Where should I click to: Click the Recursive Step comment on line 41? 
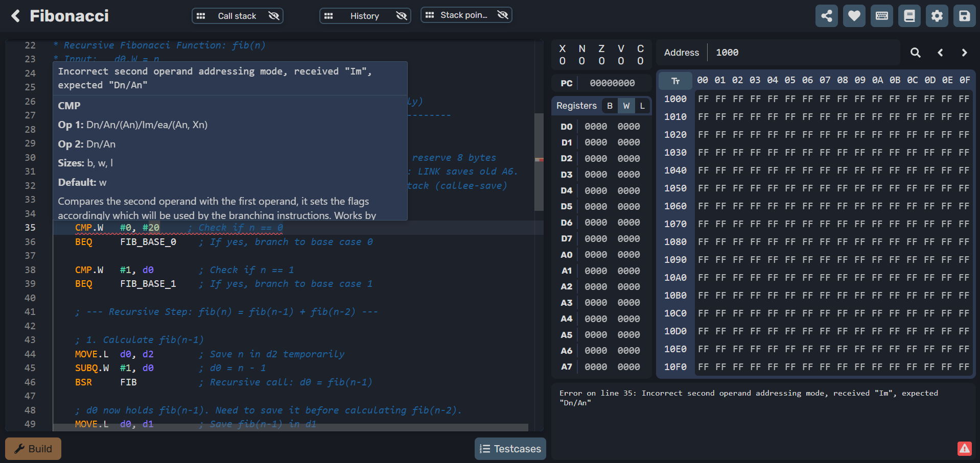click(x=227, y=312)
